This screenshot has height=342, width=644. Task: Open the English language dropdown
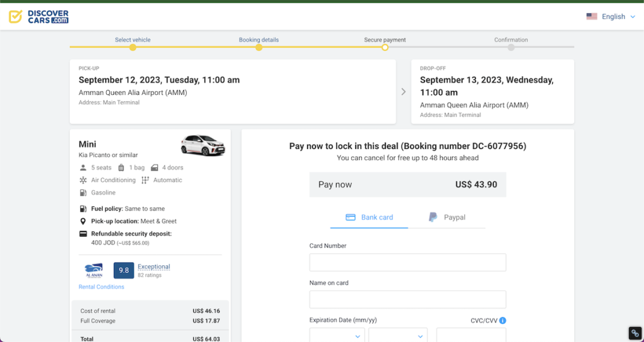pos(618,16)
